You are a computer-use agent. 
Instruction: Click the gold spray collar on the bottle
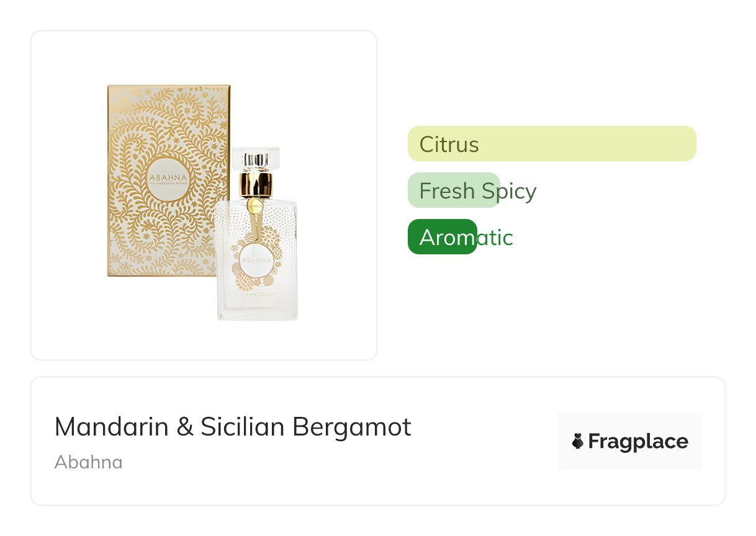point(256,184)
